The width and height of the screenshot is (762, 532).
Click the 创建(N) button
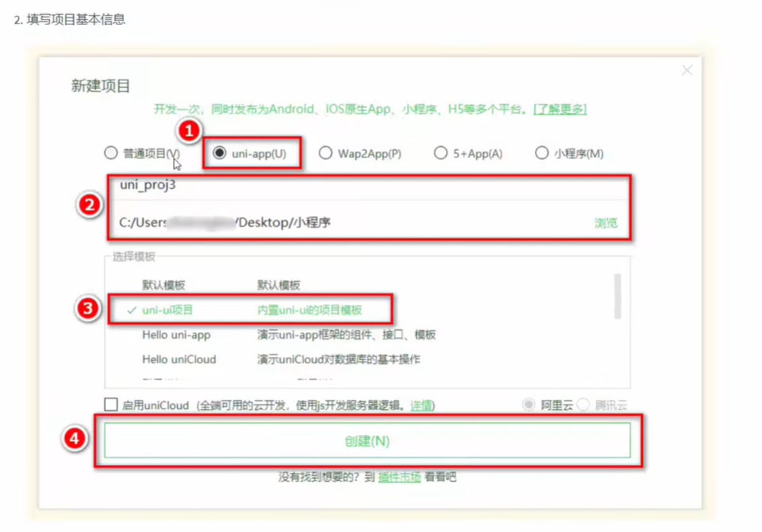[368, 441]
